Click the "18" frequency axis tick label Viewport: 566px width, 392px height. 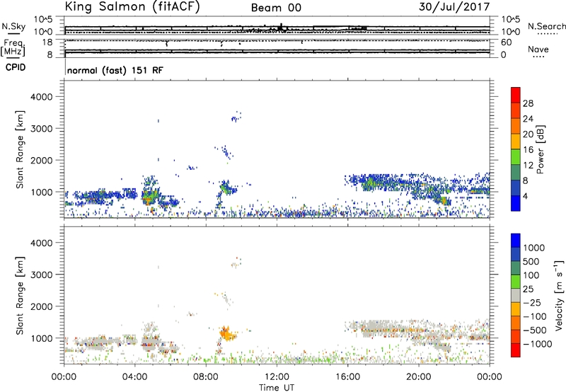pos(47,42)
